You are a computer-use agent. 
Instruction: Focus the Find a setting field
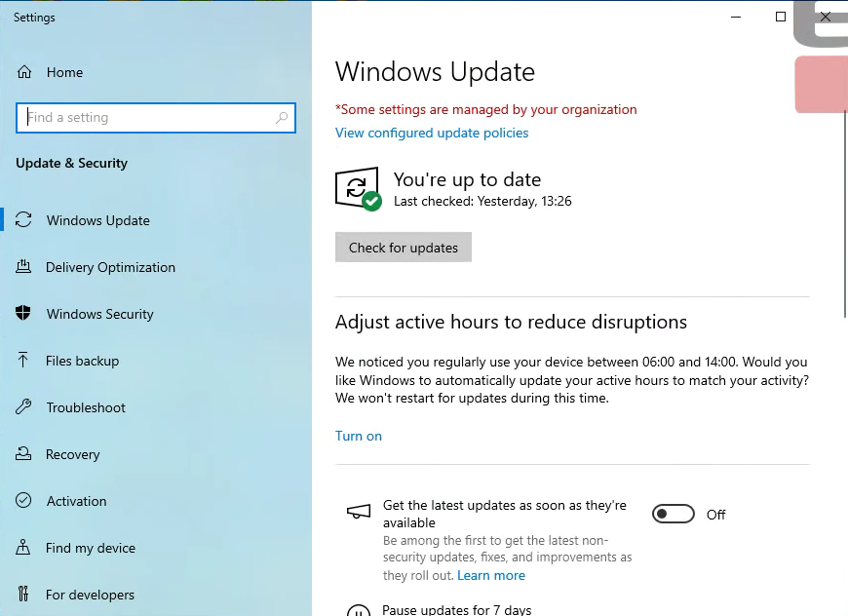pos(146,118)
